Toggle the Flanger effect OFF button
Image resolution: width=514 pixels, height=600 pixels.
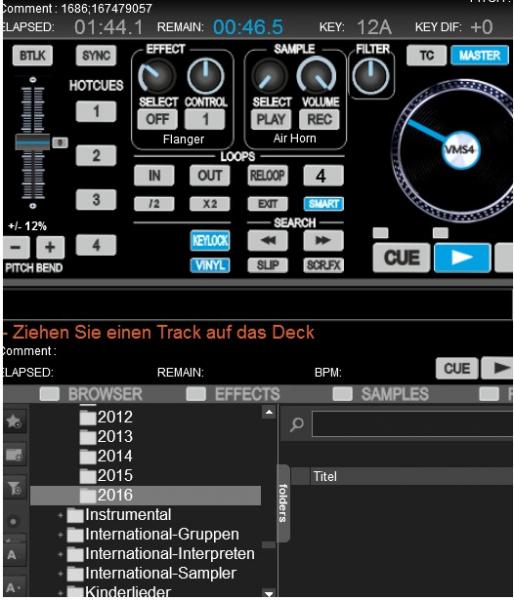157,119
